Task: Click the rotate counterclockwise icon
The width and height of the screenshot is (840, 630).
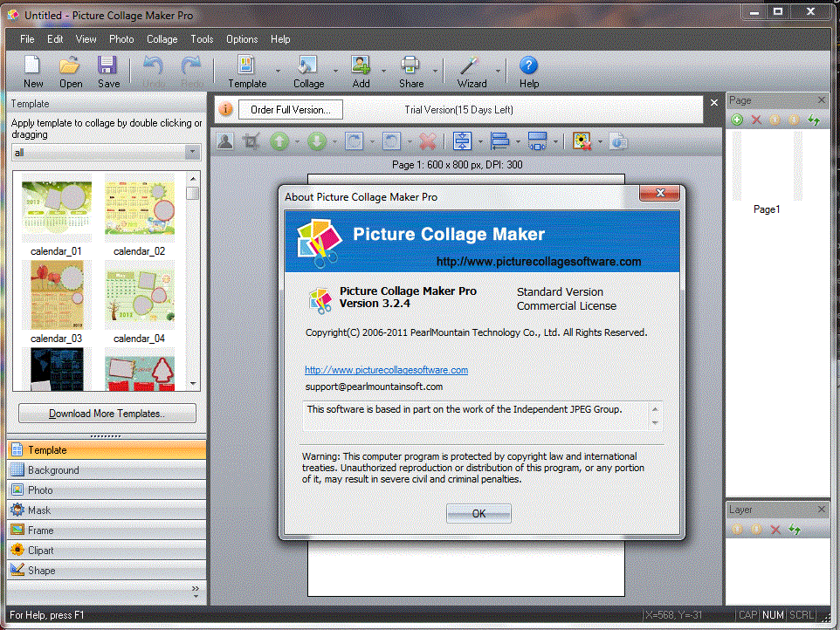Action: (x=391, y=142)
